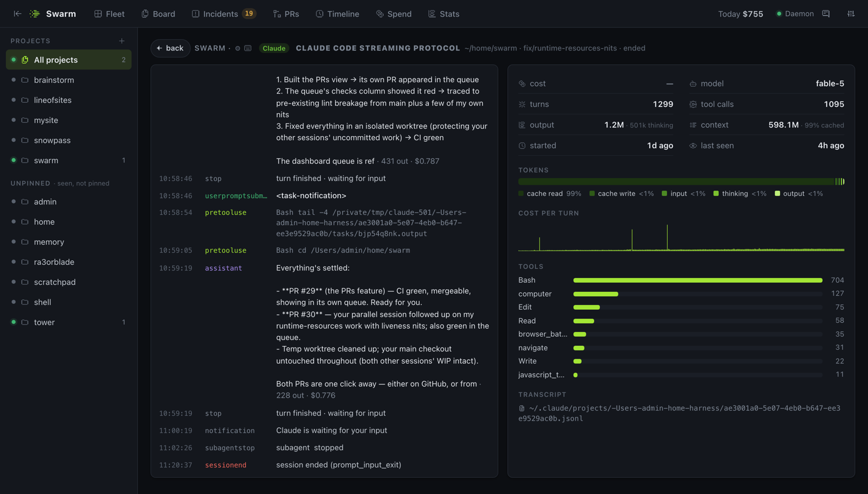Screen dimensions: 868x494
Task: Click the output legend swatch
Action: tap(777, 194)
